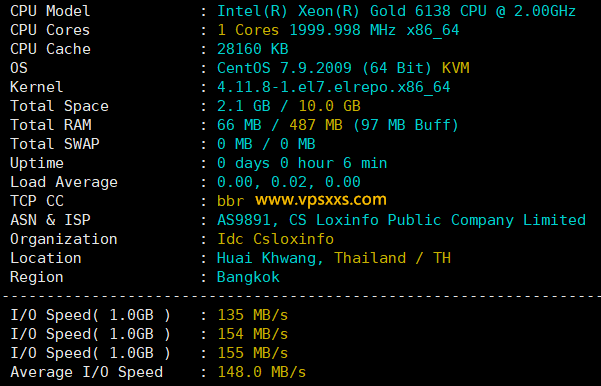Click the 'Total SWAP' label
This screenshot has width=601, height=386.
[55, 144]
